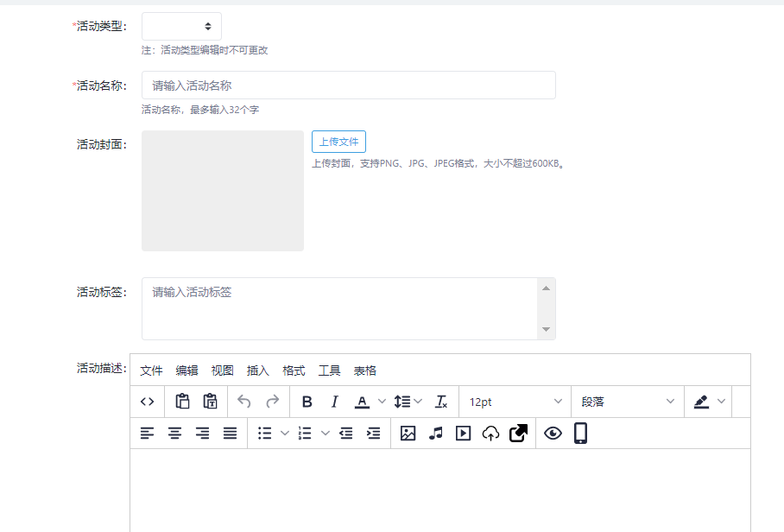Click the cloud upload icon
Image resolution: width=784 pixels, height=532 pixels.
[491, 433]
